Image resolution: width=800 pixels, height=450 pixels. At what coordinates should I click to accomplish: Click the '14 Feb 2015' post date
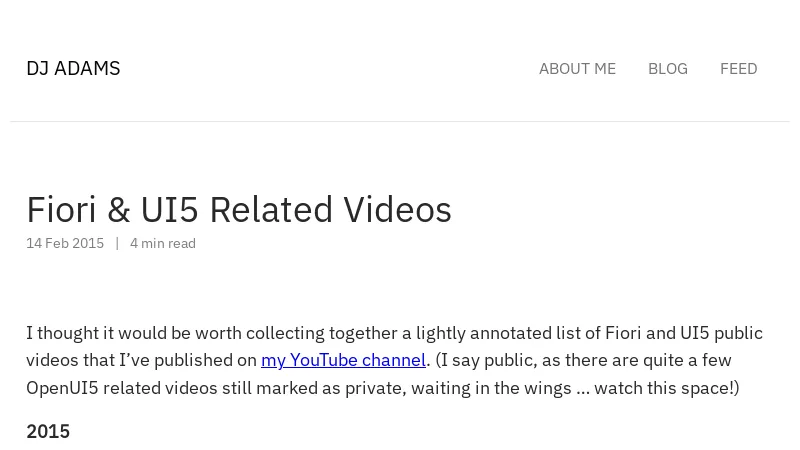65,243
